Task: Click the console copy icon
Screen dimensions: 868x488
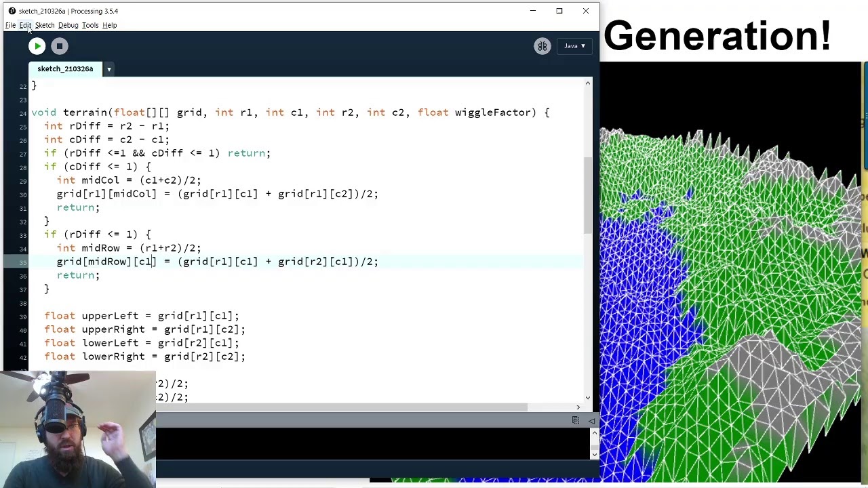Action: click(576, 421)
